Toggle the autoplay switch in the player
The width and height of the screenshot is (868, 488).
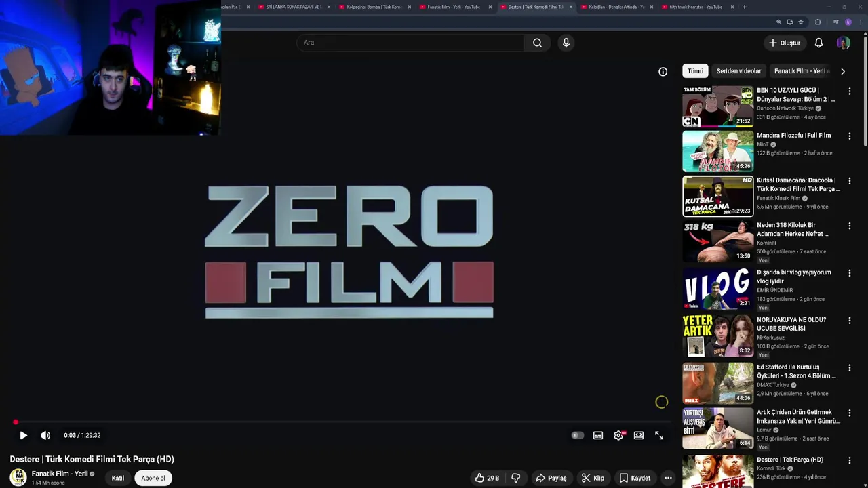click(x=577, y=436)
